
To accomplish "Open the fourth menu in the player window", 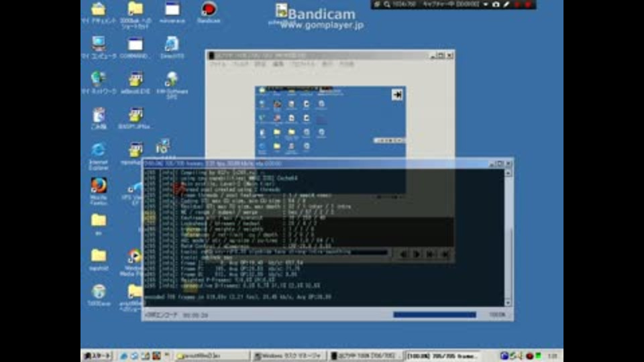I will (278, 64).
